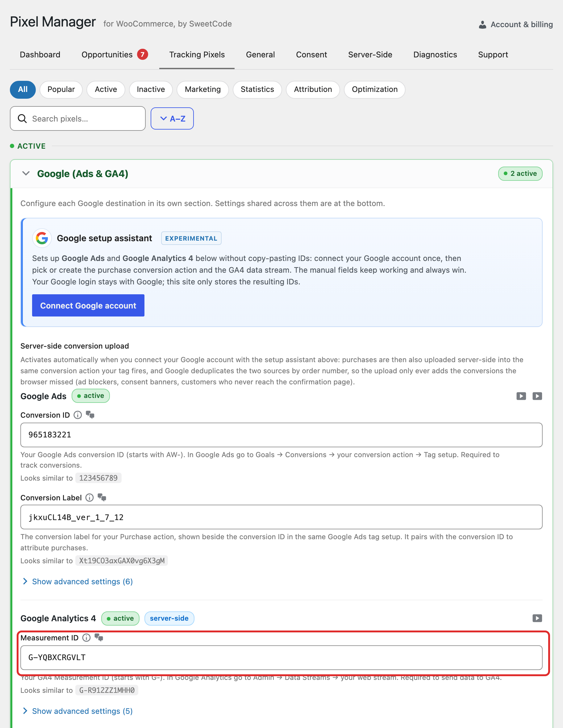
Task: Filter pixels by Statistics
Action: point(257,89)
